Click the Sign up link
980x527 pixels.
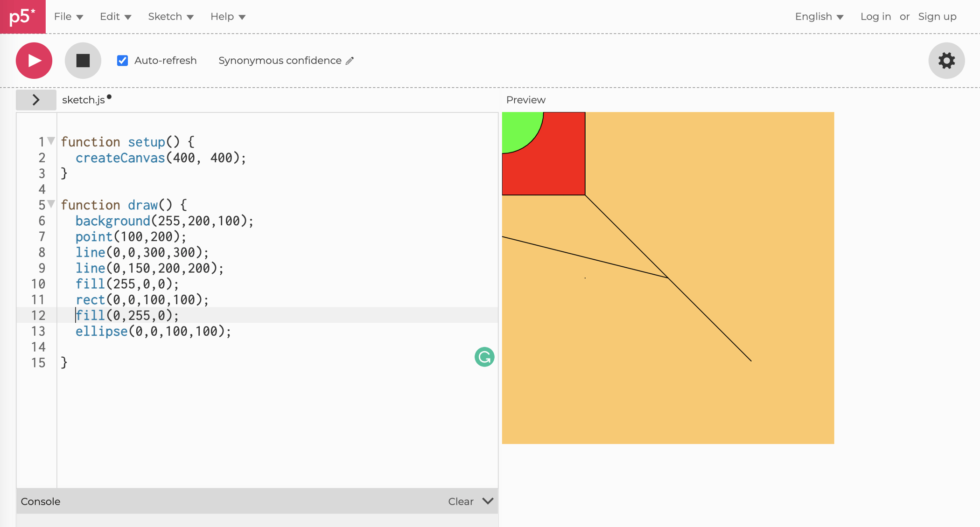coord(937,17)
